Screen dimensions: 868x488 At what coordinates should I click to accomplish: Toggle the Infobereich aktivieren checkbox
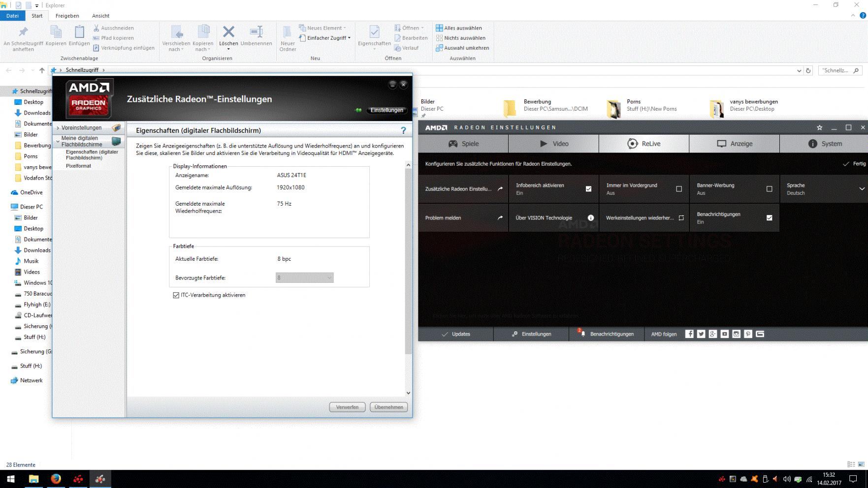pyautogui.click(x=588, y=189)
